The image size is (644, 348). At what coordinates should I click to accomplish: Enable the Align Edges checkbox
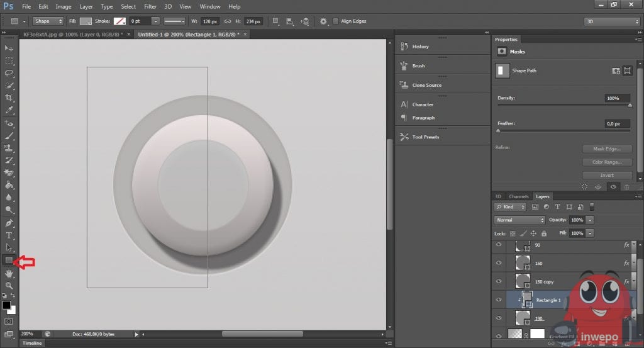(x=336, y=21)
